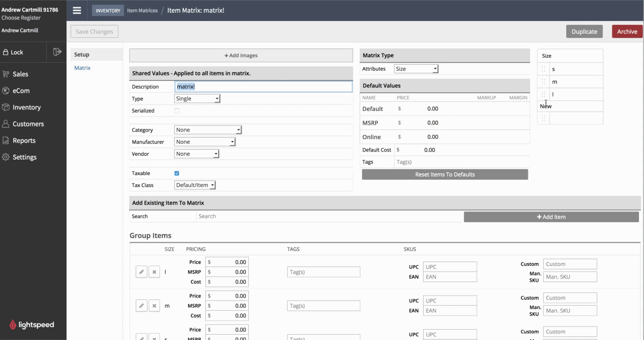Click drag handle for size m
The height and width of the screenshot is (340, 644).
point(543,82)
